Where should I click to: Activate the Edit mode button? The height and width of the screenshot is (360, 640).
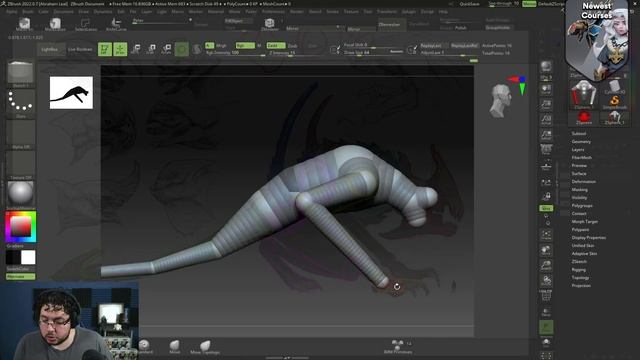pos(105,49)
